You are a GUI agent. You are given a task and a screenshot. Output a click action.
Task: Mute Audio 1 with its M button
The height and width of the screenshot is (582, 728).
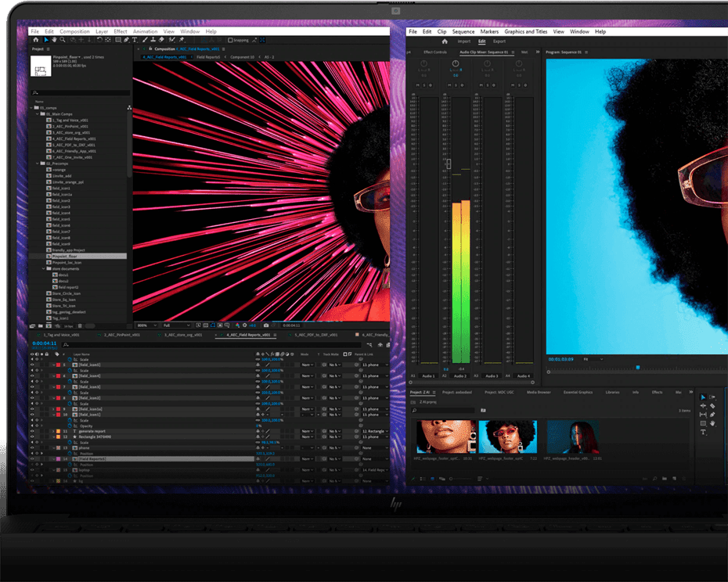click(x=418, y=85)
